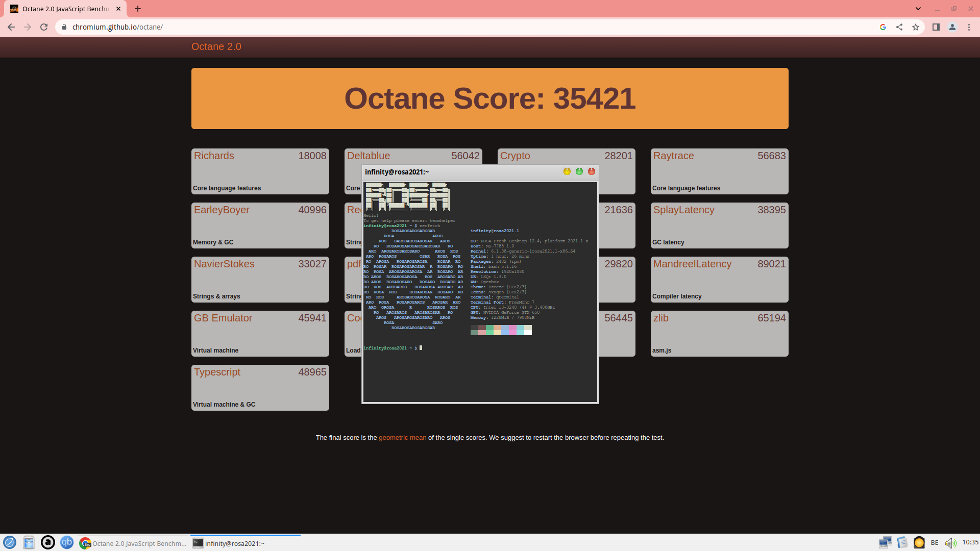980x551 pixels.
Task: Share this page using the share icon
Action: [x=899, y=27]
